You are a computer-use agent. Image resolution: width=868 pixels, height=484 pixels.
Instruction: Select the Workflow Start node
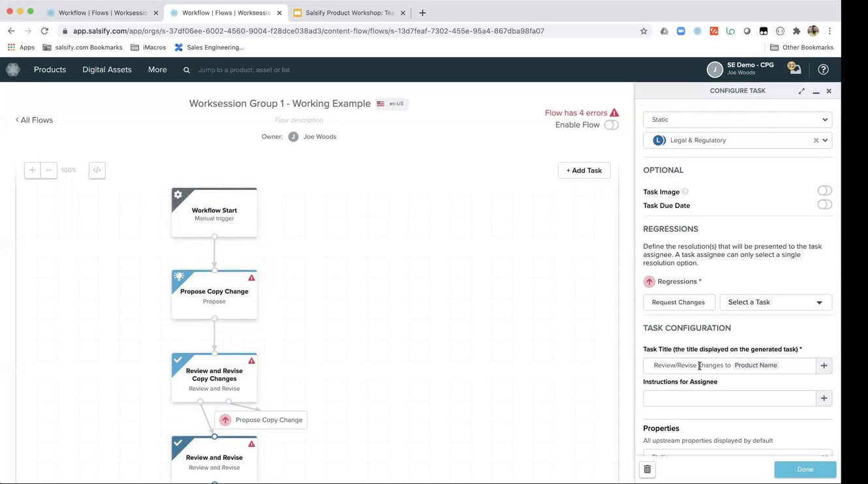pos(214,213)
